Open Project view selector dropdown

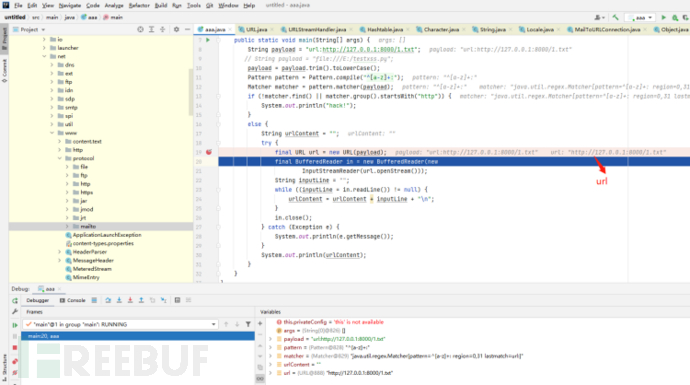[x=33, y=29]
